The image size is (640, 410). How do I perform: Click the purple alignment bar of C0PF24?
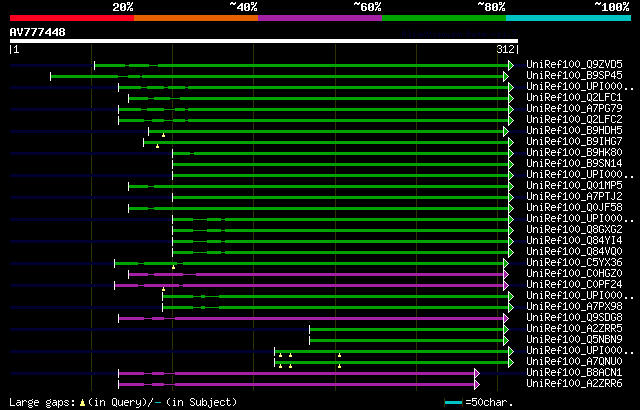[x=309, y=286]
